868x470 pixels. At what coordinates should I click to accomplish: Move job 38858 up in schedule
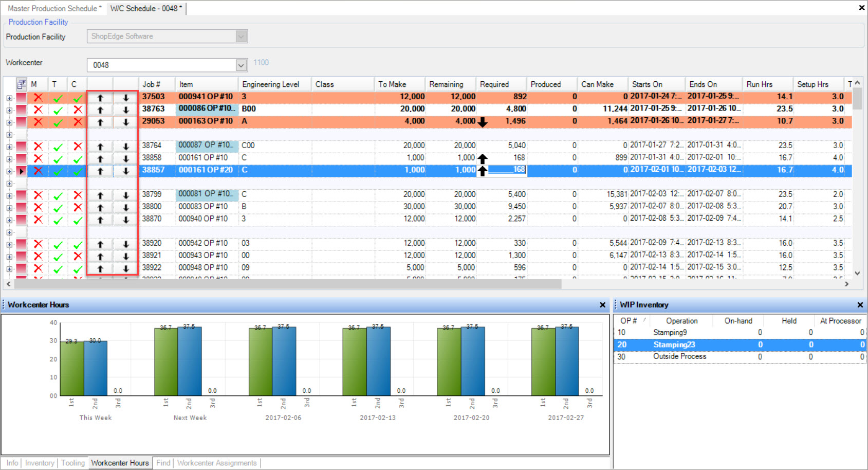[x=100, y=159]
